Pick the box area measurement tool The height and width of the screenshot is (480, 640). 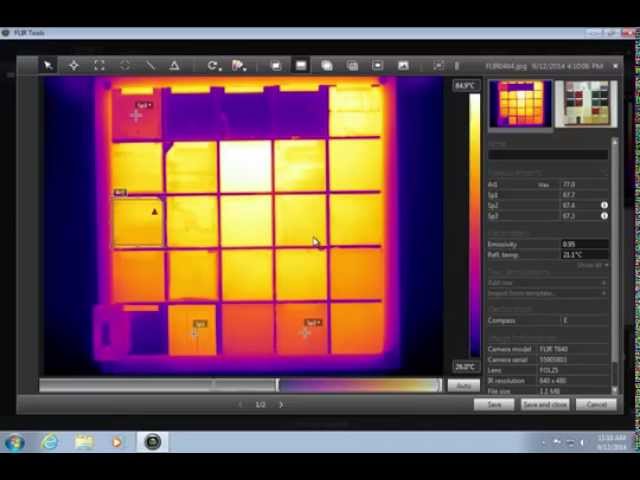tap(99, 65)
